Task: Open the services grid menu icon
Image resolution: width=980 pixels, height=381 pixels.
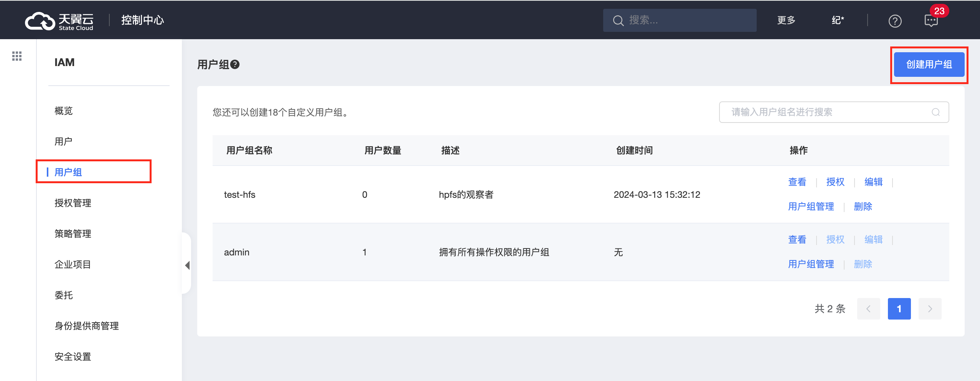Action: [17, 56]
